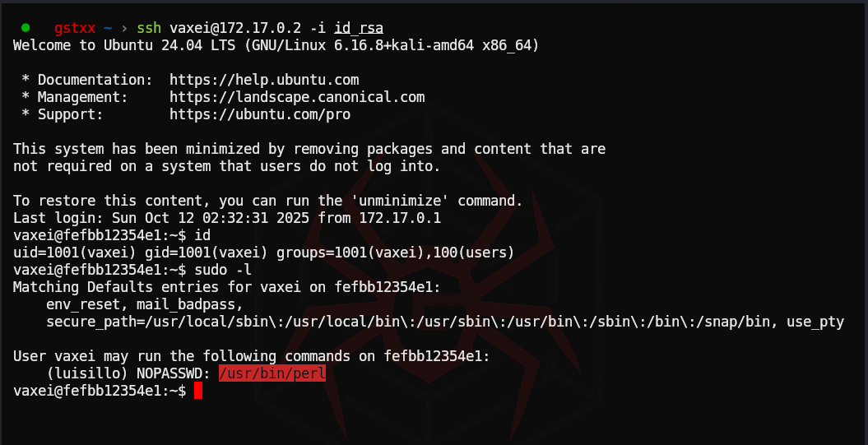The image size is (868, 445).
Task: Click the ssh command word
Action: click(149, 28)
